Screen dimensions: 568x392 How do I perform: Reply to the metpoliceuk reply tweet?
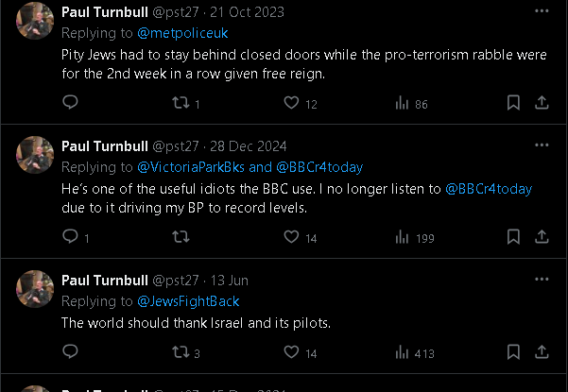pyautogui.click(x=70, y=103)
